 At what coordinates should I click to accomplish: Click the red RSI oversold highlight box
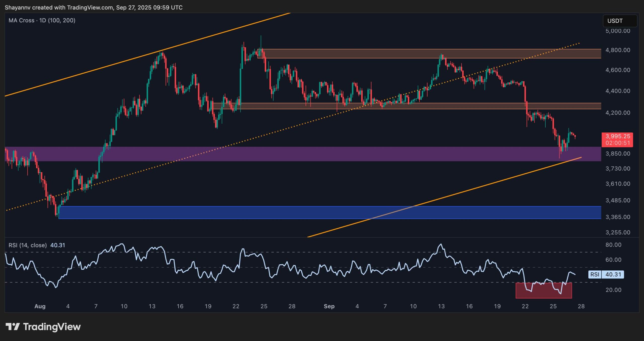click(543, 293)
